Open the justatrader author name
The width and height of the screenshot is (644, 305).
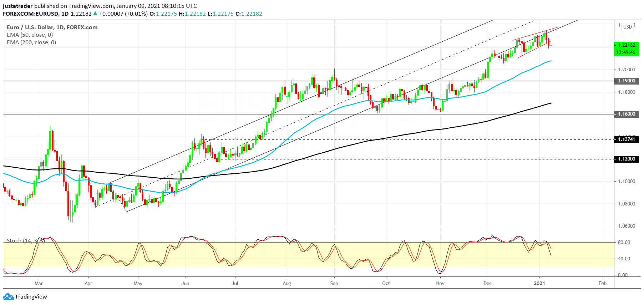point(18,6)
